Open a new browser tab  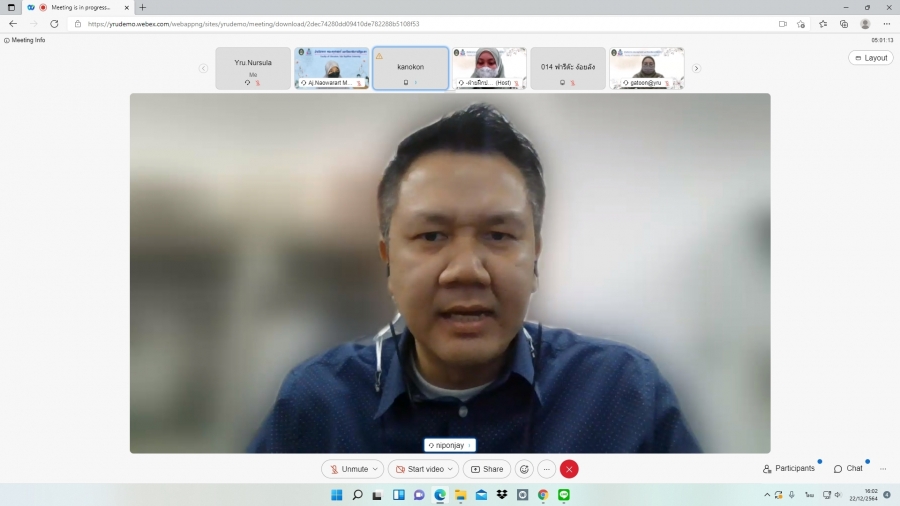tap(142, 7)
